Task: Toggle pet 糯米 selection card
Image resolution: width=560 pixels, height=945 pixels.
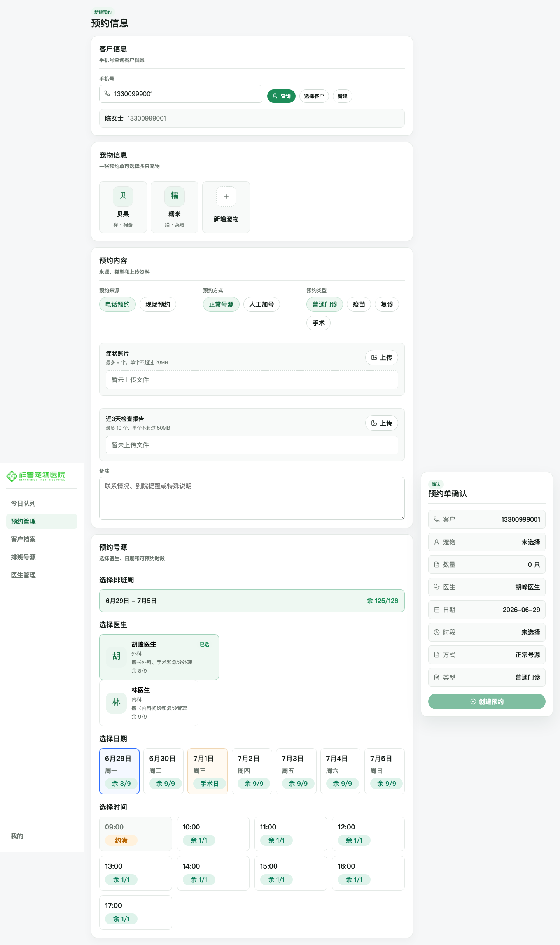Action: [175, 207]
